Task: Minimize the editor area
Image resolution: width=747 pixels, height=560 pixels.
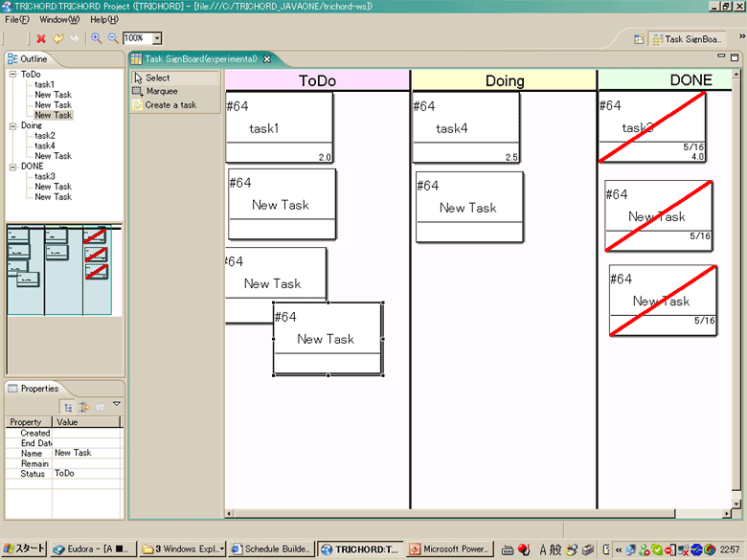Action: pos(721,56)
